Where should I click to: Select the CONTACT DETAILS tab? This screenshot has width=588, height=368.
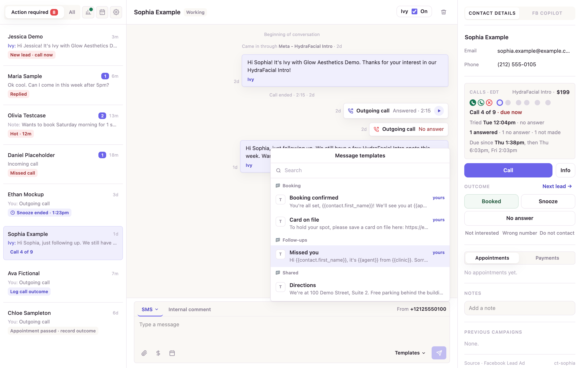click(x=492, y=13)
